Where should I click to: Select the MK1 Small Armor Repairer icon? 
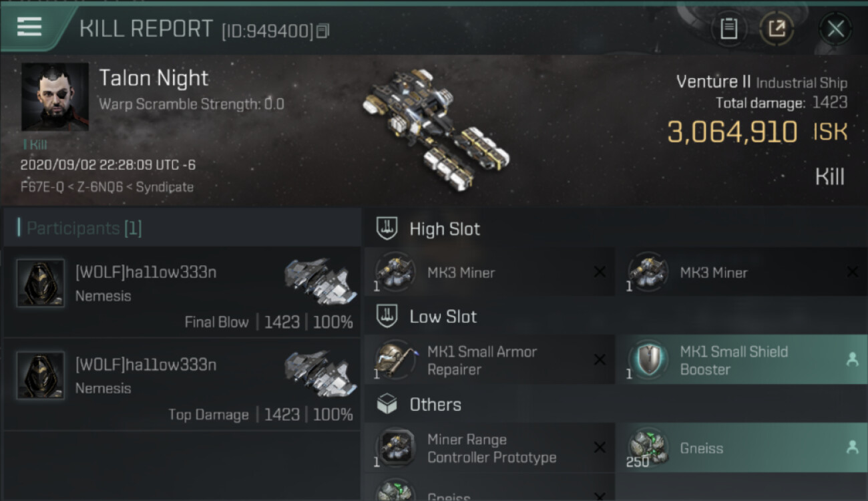coord(396,360)
